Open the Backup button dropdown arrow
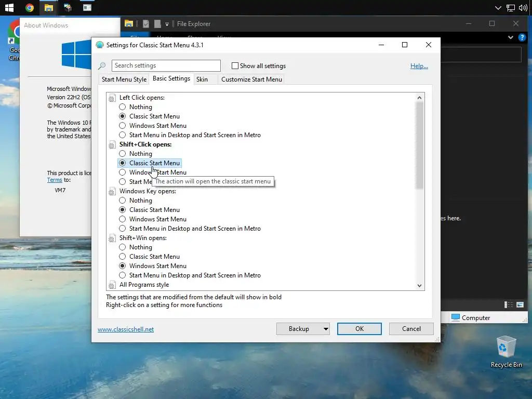 coord(326,329)
